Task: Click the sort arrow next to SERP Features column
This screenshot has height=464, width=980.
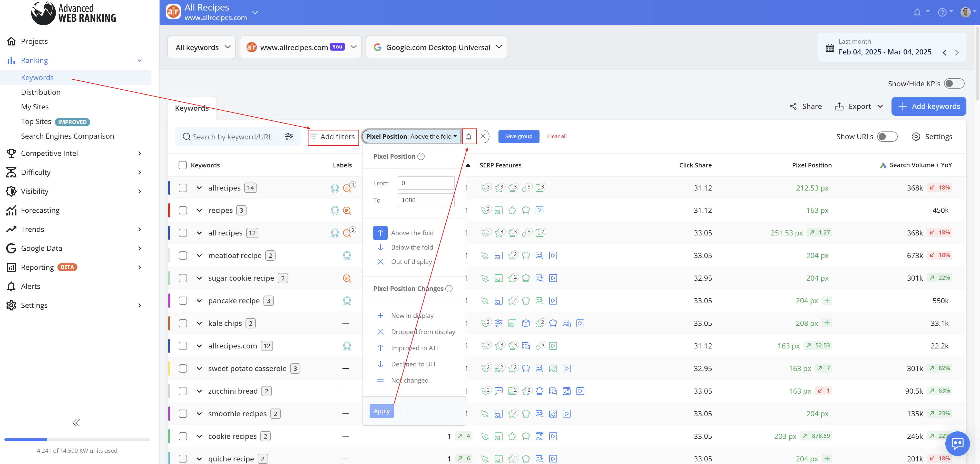Action: [468, 165]
